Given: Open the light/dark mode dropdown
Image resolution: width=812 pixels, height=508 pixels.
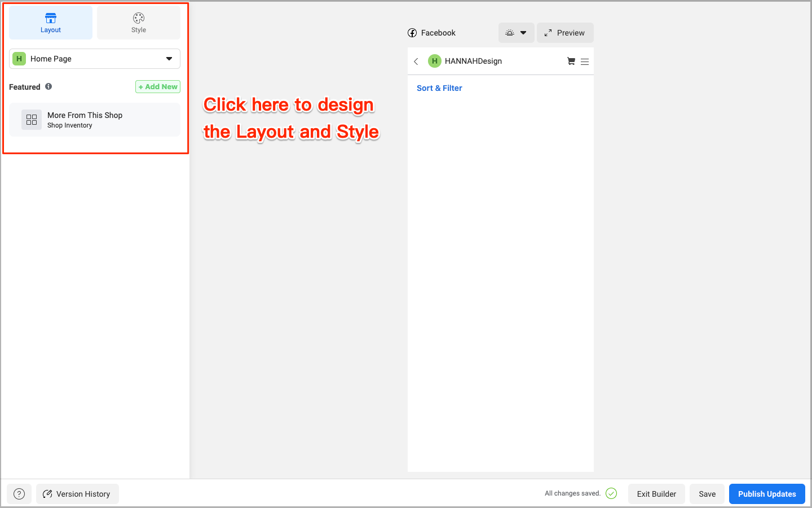Looking at the screenshot, I should tap(516, 33).
